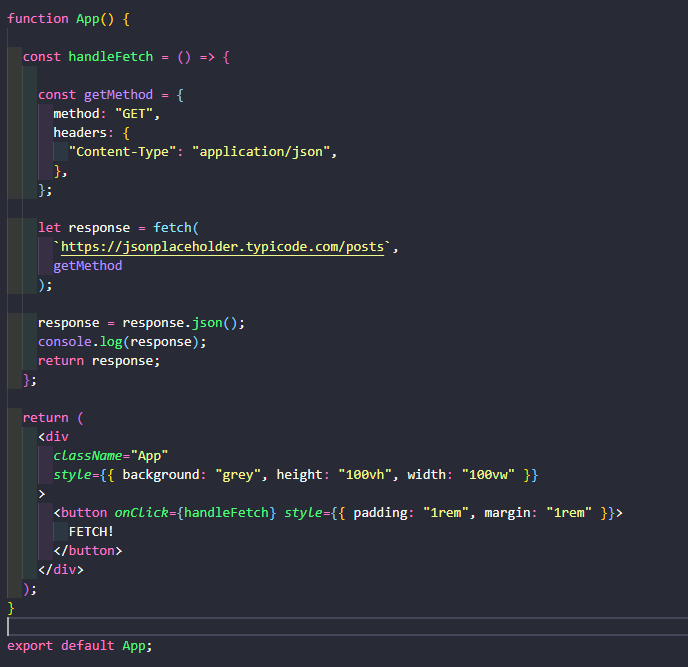
Task: Click 'handleFetch' in the const declaration line
Action: click(x=111, y=57)
